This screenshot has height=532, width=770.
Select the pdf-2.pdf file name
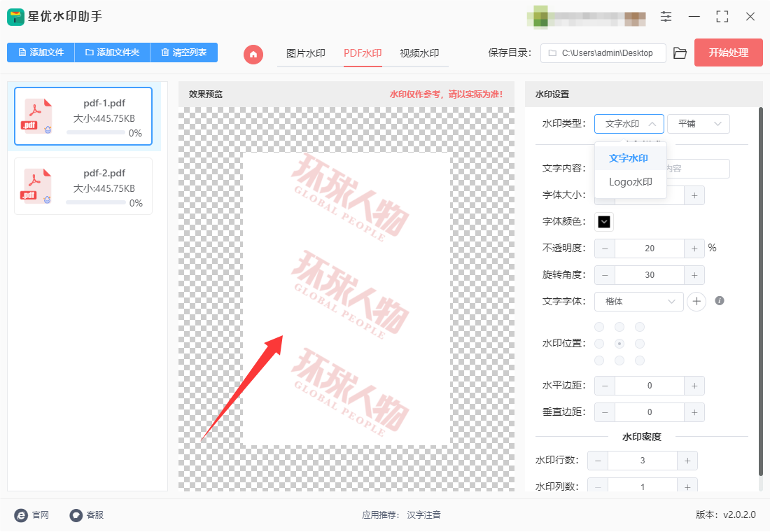(x=104, y=174)
